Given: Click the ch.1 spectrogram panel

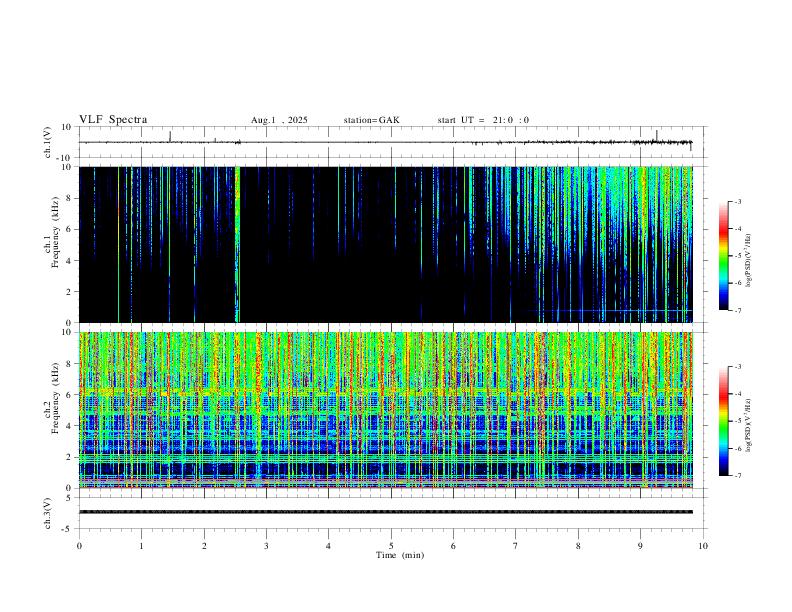Looking at the screenshot, I should [386, 244].
